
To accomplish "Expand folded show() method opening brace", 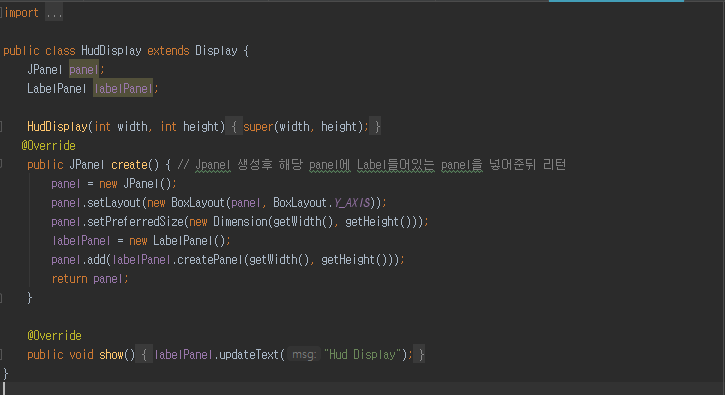I will [x=144, y=355].
